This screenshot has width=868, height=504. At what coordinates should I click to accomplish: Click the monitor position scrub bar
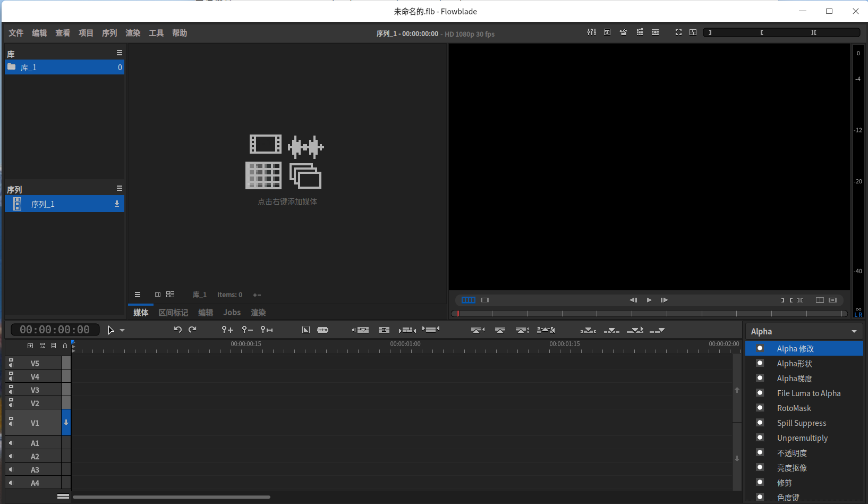[649, 314]
